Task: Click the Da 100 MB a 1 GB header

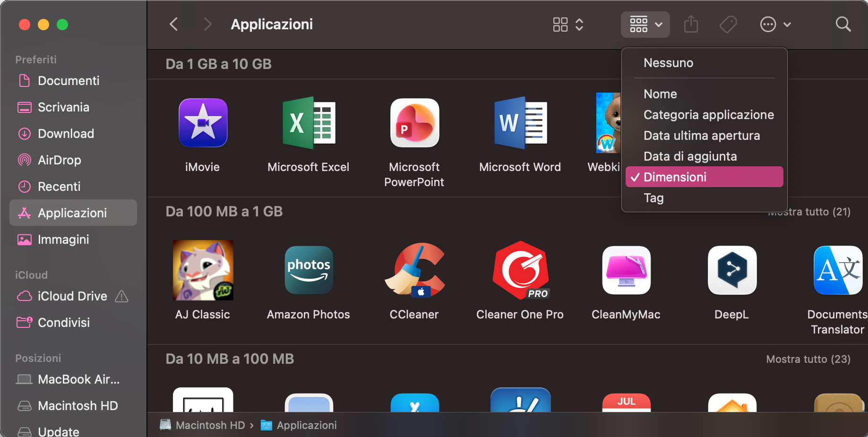Action: (224, 211)
